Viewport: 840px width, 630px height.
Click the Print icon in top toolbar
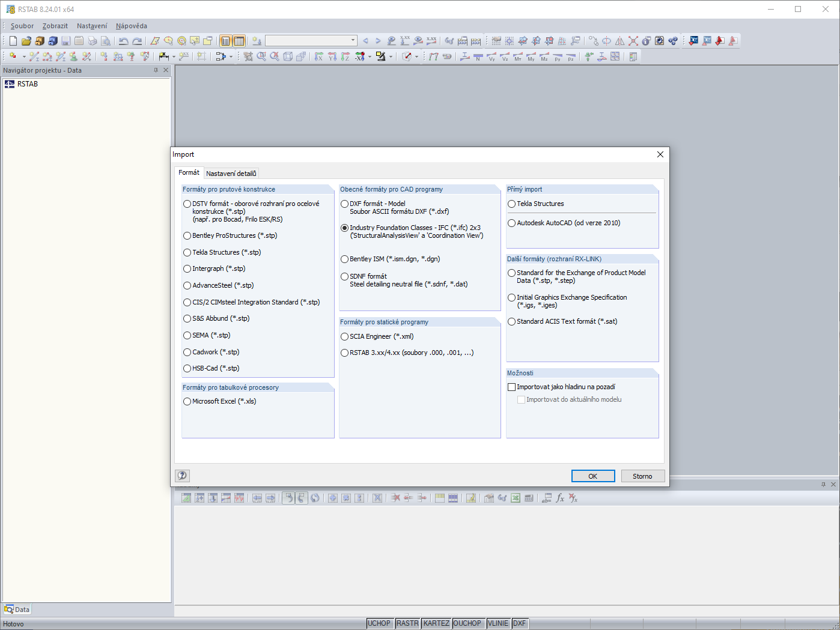click(x=93, y=41)
